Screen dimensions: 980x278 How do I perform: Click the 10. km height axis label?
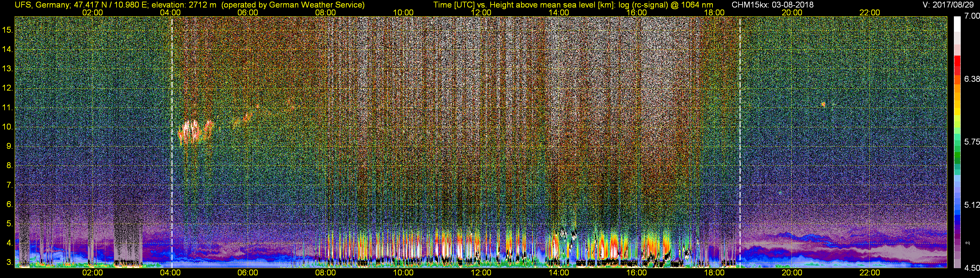(8, 127)
